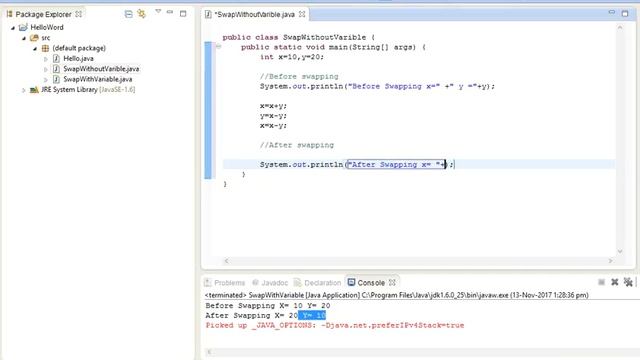
Task: Click highlighted 'Y= 10' in console output
Action: [312, 316]
